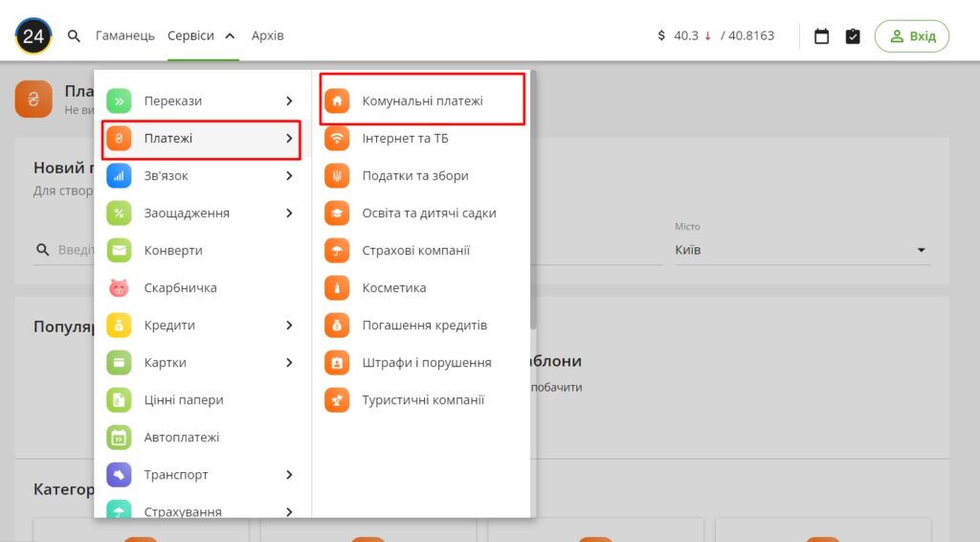Click the dollar exchange rate 40.3 / 40.8163
The height and width of the screenshot is (542, 980).
click(716, 35)
